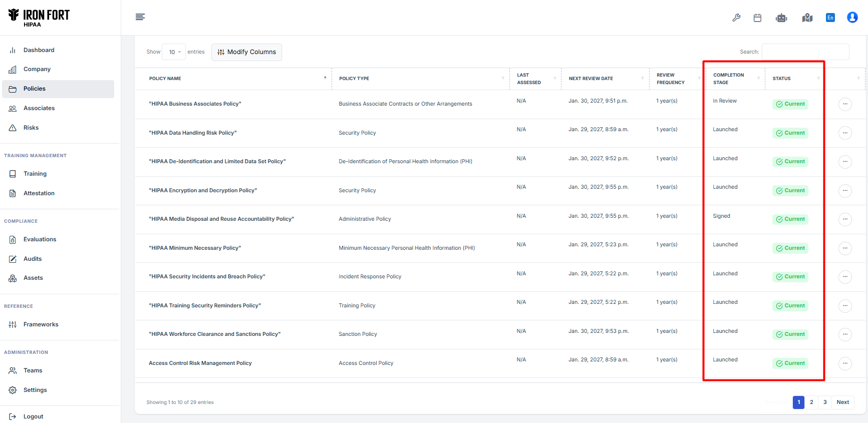Toggle the sidebar with hamburger menu icon
868x423 pixels.
(140, 17)
